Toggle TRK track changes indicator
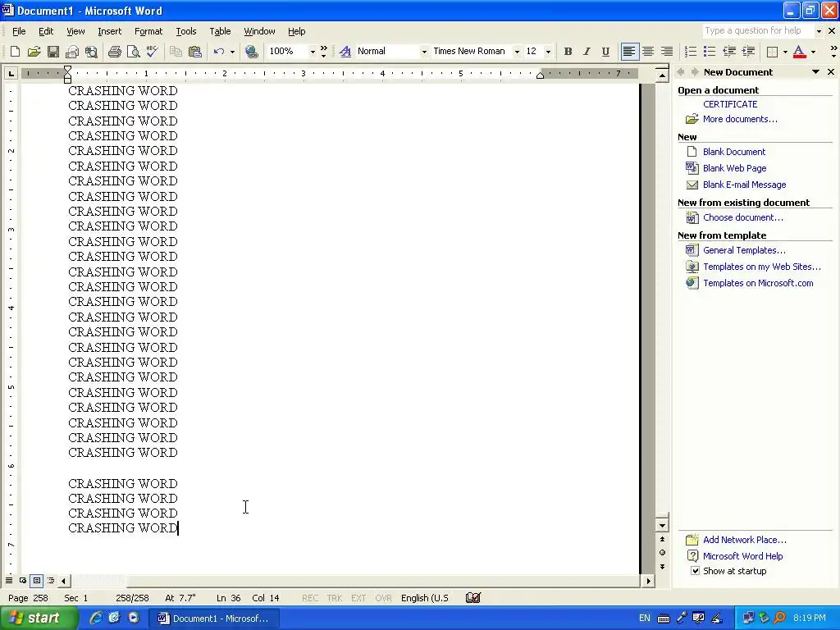The width and height of the screenshot is (840, 630). click(335, 598)
